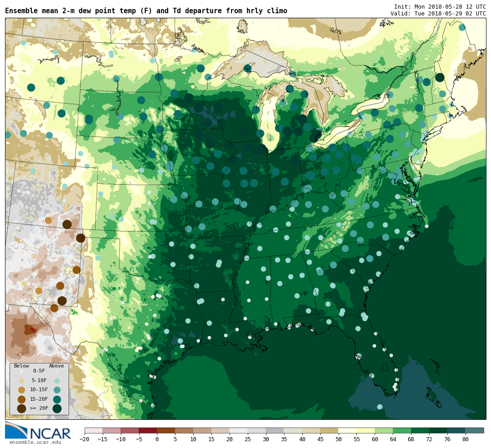Viewport: 491px width, 448px height.
Task: Click the Above 10-15F legend dot
Action: (57, 390)
